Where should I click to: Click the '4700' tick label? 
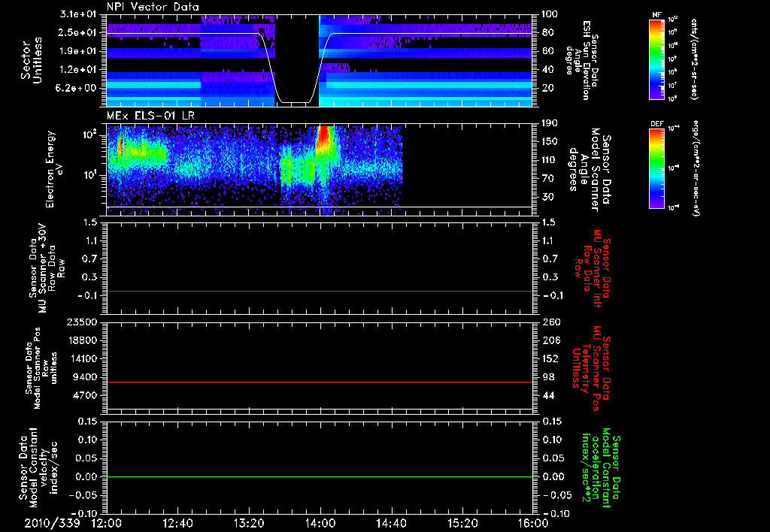coord(86,395)
